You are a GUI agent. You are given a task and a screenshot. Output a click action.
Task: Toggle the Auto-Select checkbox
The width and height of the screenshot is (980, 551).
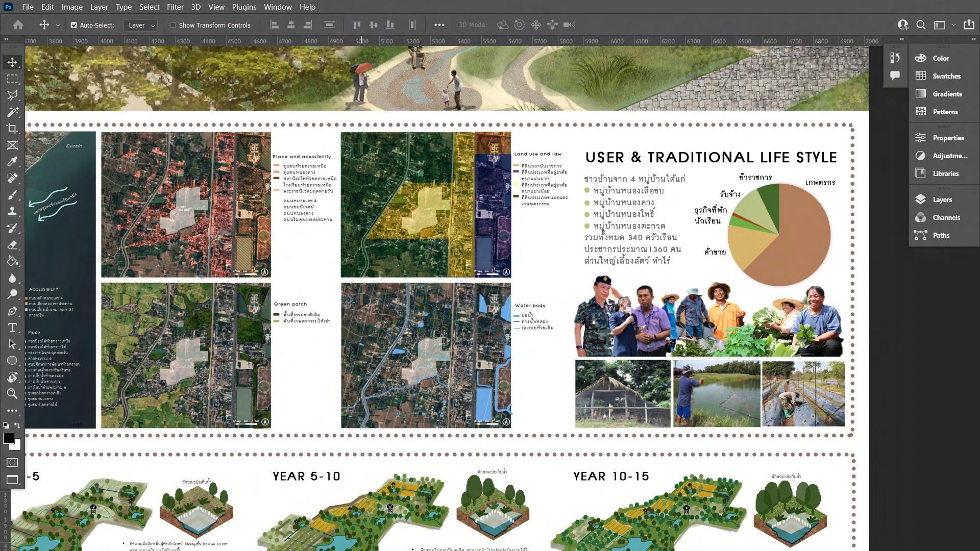(73, 25)
